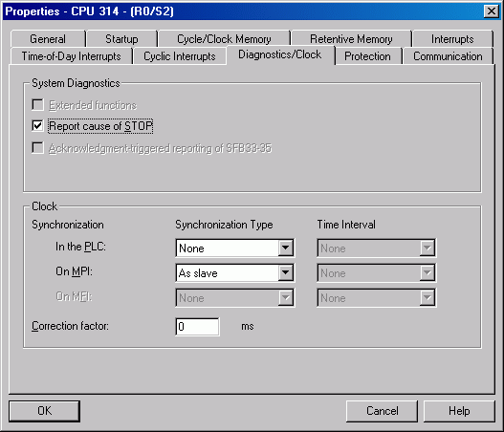Open the Protection tab
The width and height of the screenshot is (504, 432).
367,56
